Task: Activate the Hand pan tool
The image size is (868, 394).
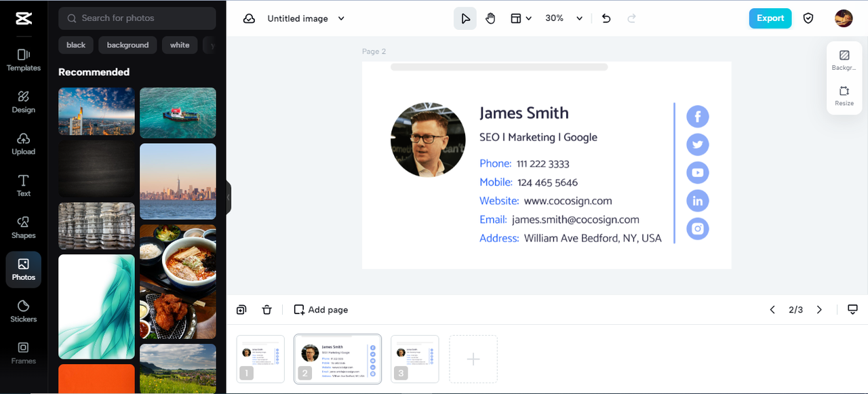Action: 490,18
